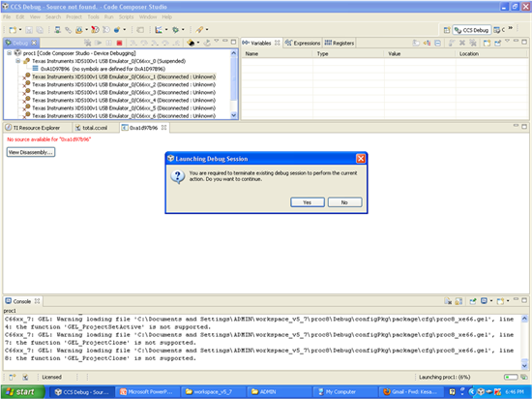The width and height of the screenshot is (532, 399).
Task: Select the Variables tab
Action: pyautogui.click(x=261, y=43)
